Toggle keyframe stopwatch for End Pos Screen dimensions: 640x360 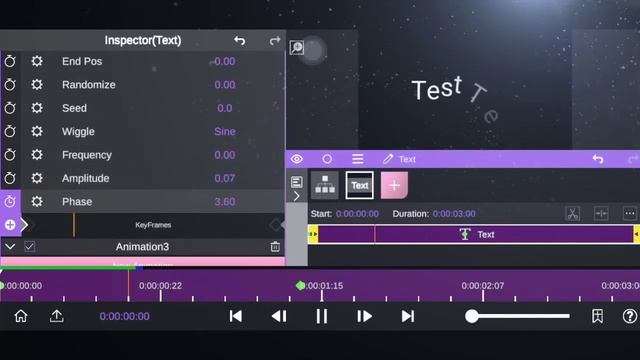click(x=10, y=61)
